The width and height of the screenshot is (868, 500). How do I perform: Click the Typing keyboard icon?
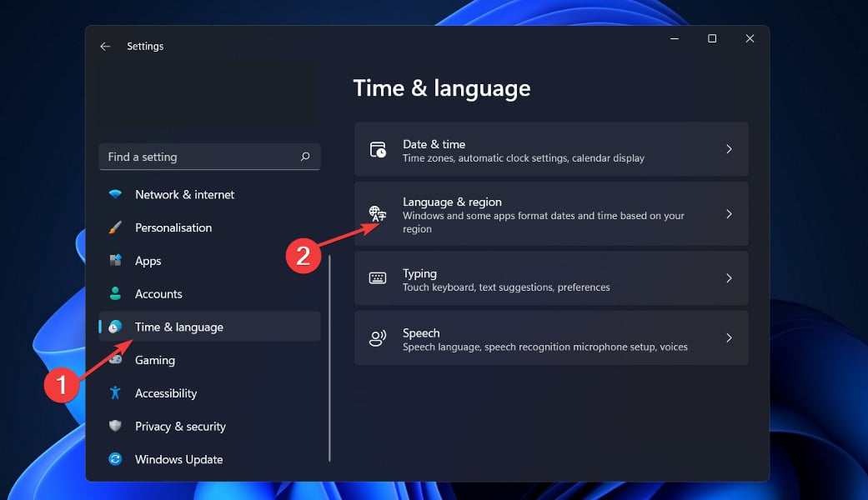click(378, 277)
